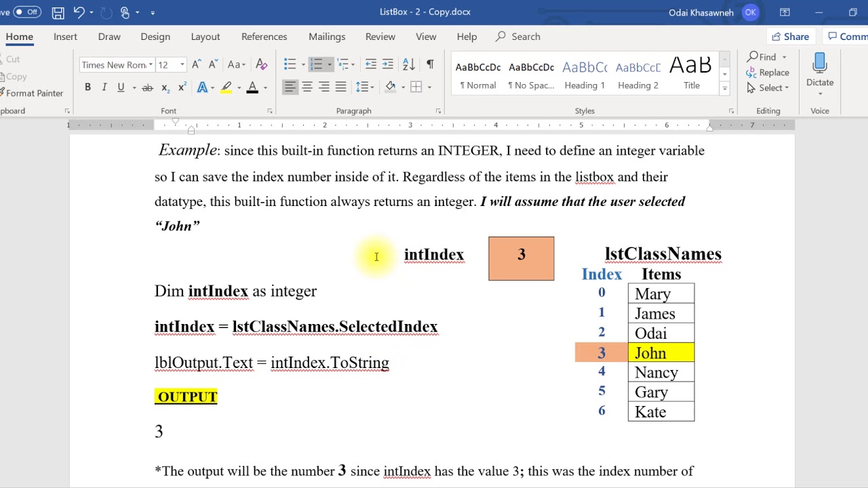Click the OUTPUT highlighted heading

(x=187, y=396)
